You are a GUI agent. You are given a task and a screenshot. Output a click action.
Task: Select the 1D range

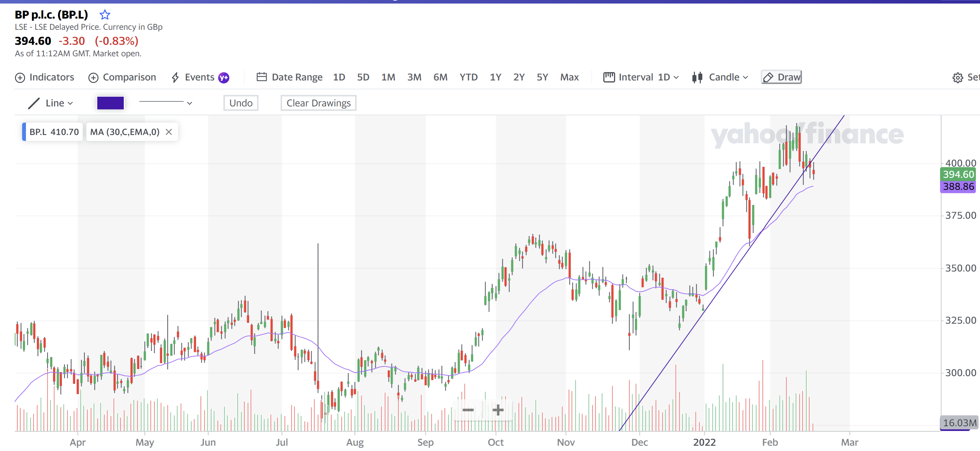coord(339,77)
